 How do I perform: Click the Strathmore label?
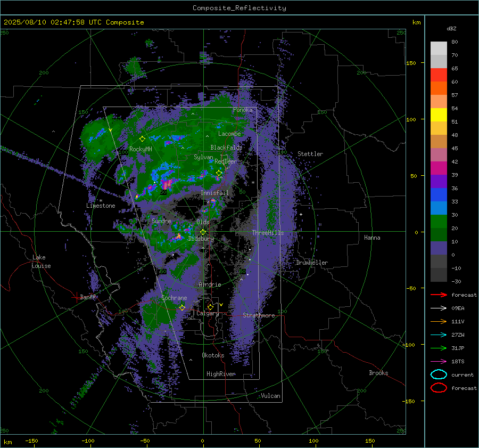pyautogui.click(x=259, y=315)
